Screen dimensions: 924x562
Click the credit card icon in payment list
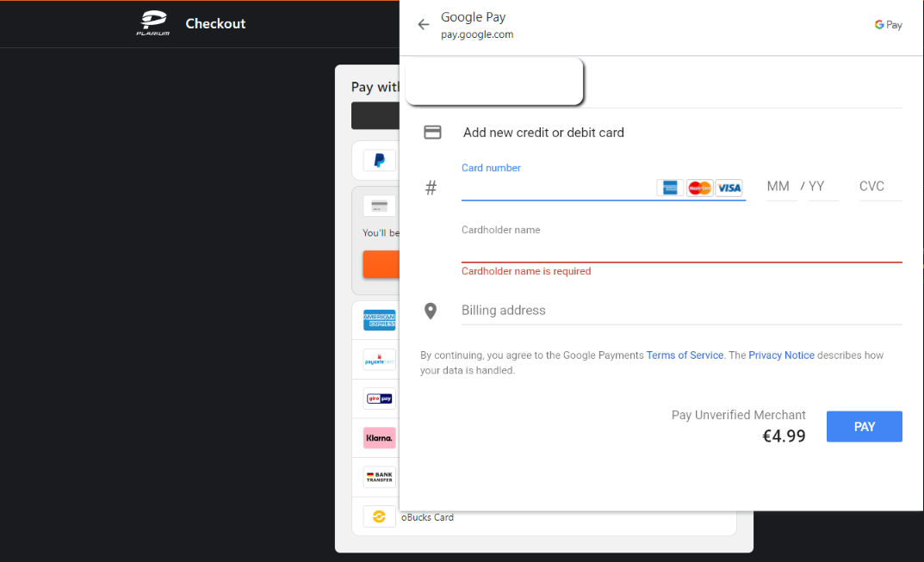click(x=380, y=207)
